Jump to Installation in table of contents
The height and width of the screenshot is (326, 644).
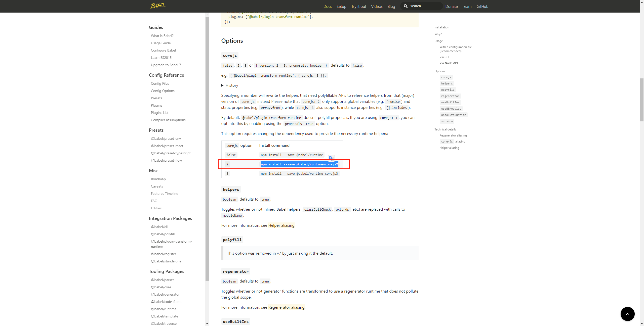[442, 27]
